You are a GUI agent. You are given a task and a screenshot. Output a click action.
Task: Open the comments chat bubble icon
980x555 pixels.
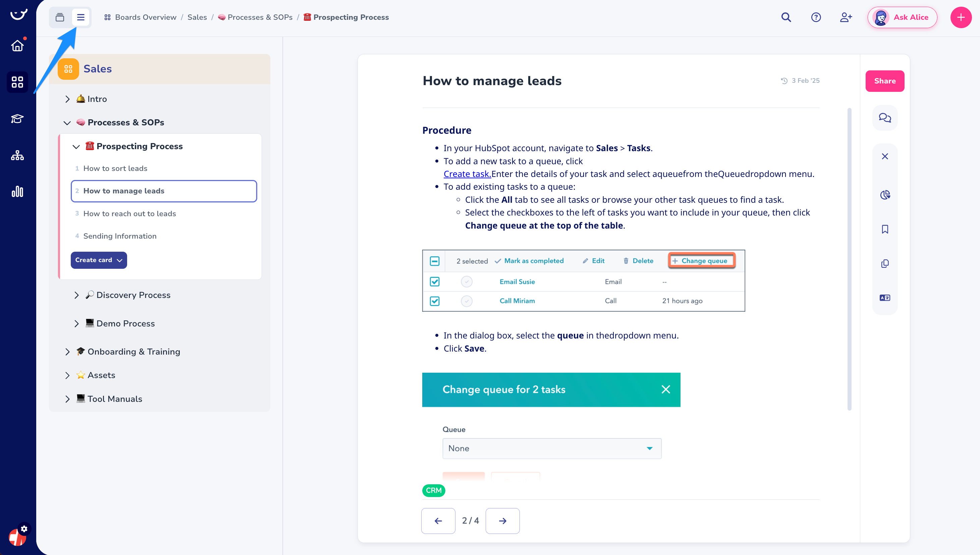tap(885, 118)
